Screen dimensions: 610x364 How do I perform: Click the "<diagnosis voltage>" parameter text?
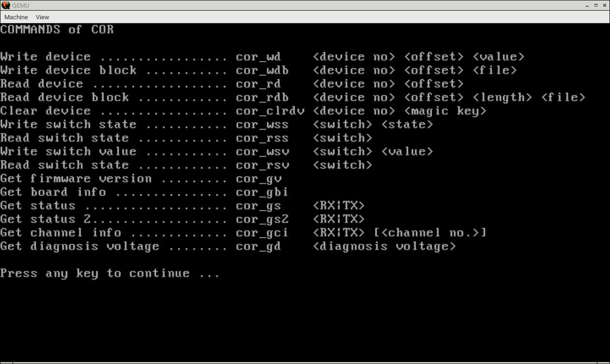(384, 247)
